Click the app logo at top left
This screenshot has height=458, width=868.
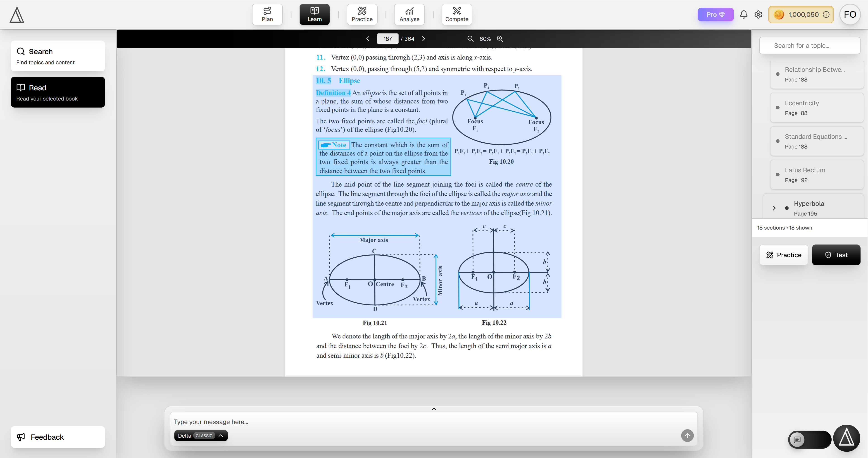click(x=17, y=15)
